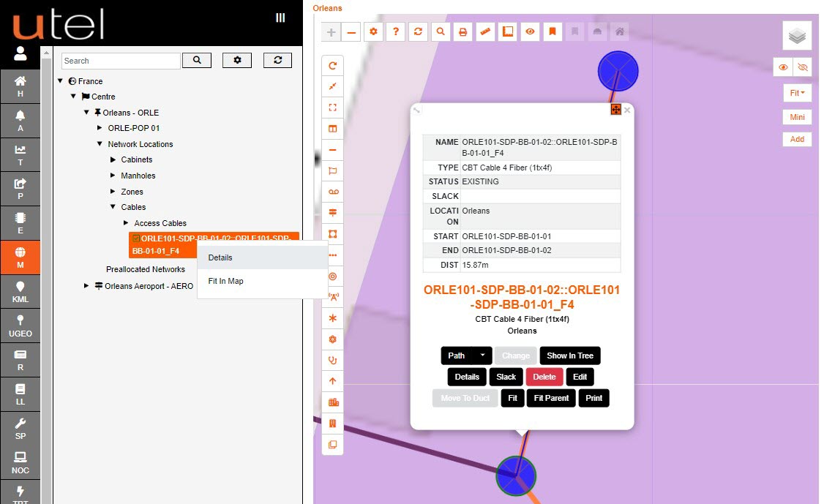
Task: Select the square with corner nodes tool
Action: (x=333, y=234)
